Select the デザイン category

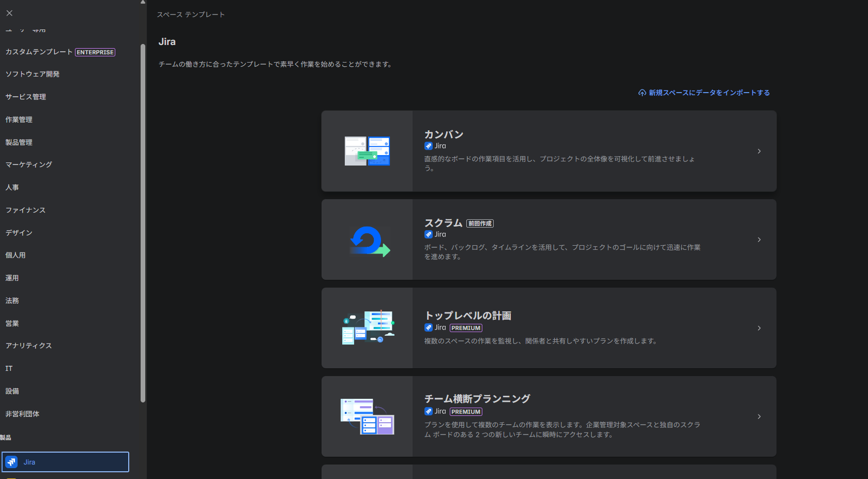[x=19, y=233]
